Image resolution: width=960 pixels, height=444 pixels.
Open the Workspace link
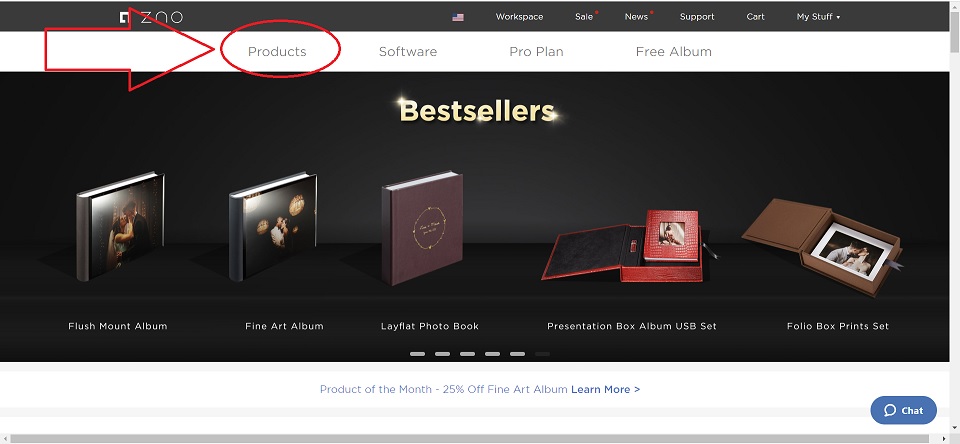(519, 17)
